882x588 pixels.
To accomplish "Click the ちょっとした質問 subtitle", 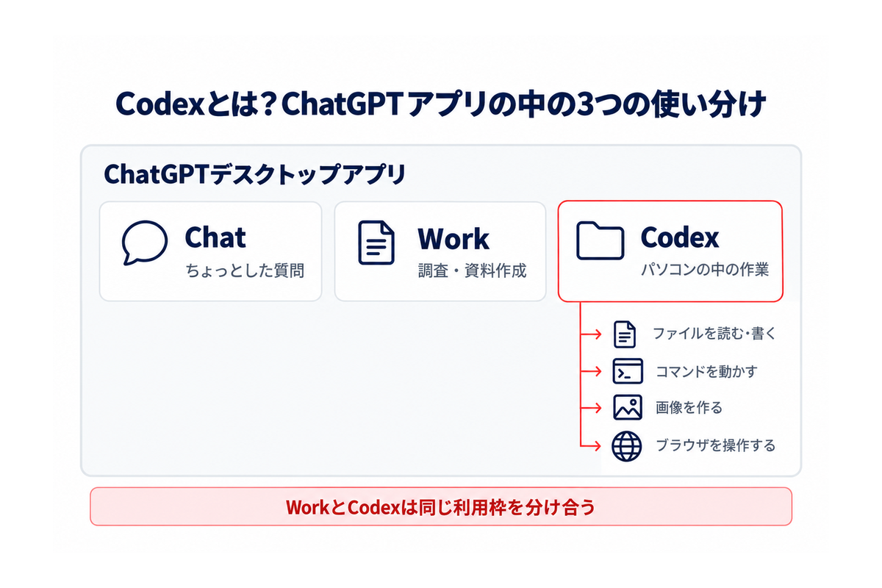I will click(245, 270).
